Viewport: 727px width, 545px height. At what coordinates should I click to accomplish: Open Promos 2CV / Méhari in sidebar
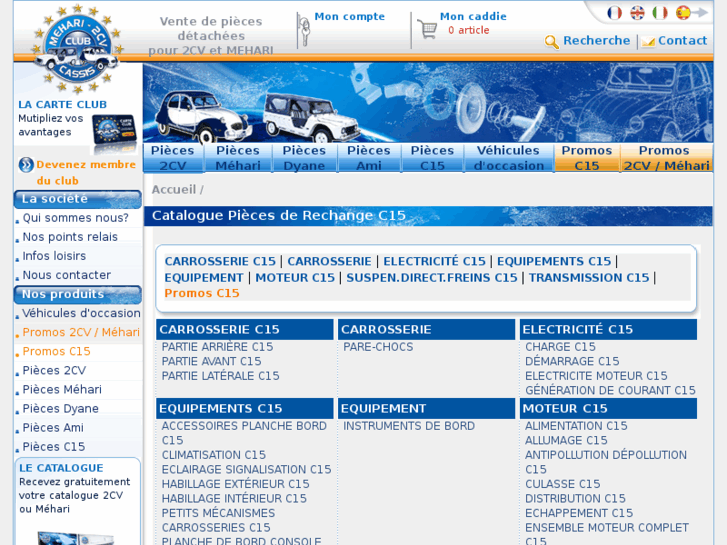point(81,332)
